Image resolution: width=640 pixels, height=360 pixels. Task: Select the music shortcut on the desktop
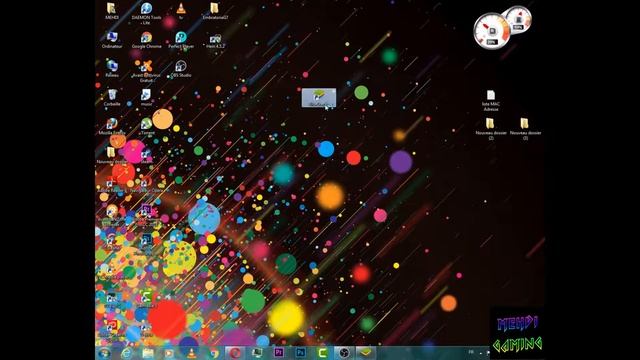click(x=146, y=98)
